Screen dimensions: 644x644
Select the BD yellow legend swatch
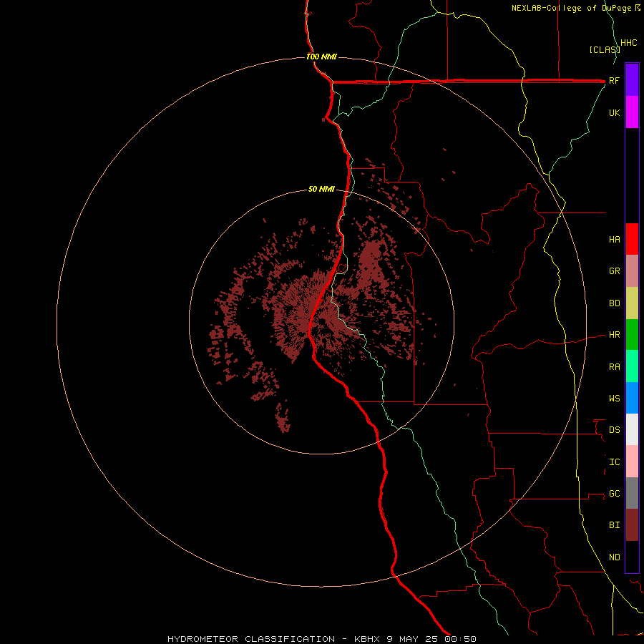pyautogui.click(x=632, y=303)
